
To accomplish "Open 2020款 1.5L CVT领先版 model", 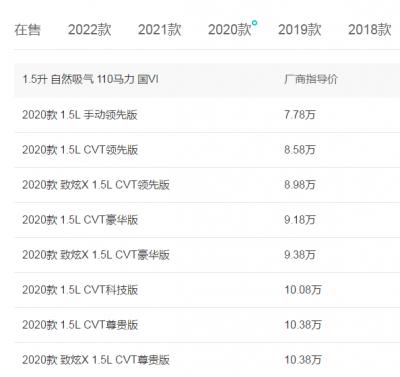I will [80, 150].
